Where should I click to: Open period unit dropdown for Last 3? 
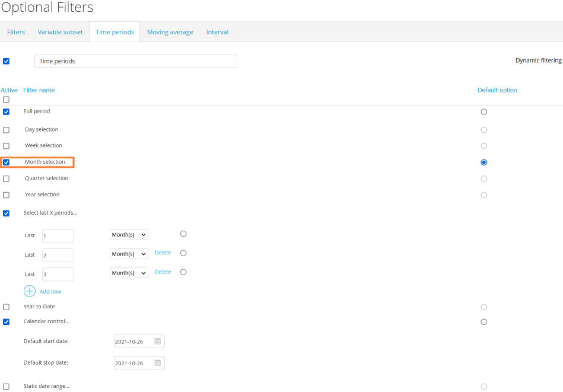129,273
